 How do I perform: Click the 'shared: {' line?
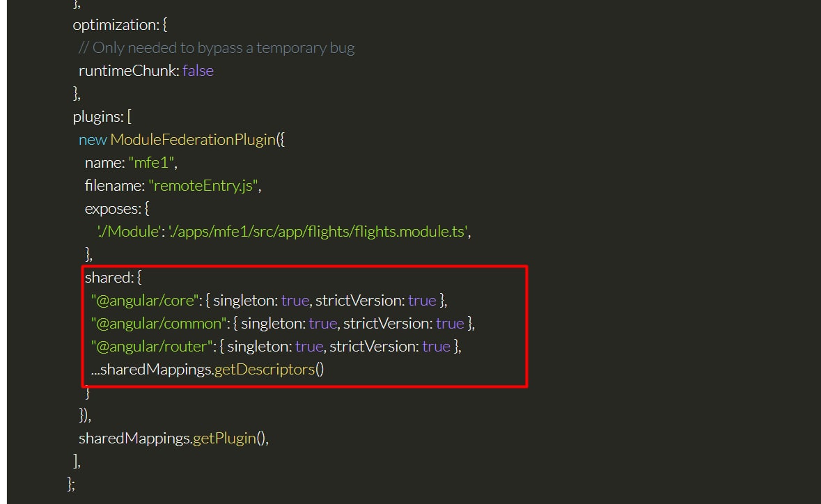tap(113, 277)
